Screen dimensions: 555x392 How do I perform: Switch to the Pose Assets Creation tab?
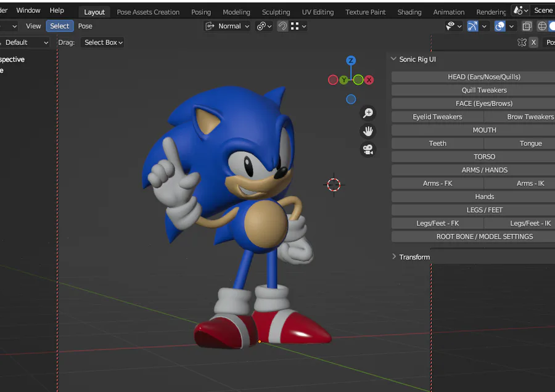[x=148, y=12]
